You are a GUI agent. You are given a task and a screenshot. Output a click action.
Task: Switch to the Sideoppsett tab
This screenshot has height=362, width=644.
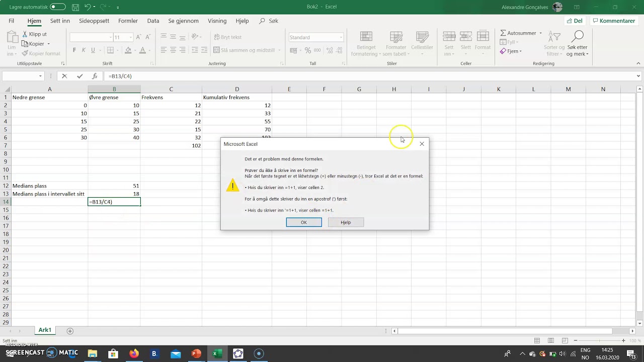point(95,21)
